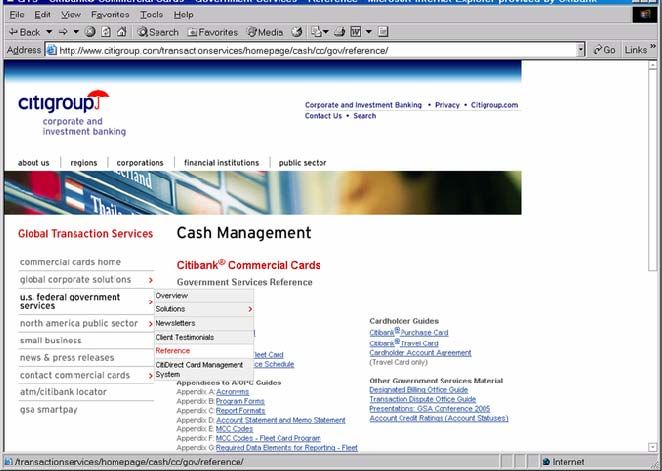Open the Forward history dropdown arrow
This screenshot has height=471, width=662.
point(76,32)
